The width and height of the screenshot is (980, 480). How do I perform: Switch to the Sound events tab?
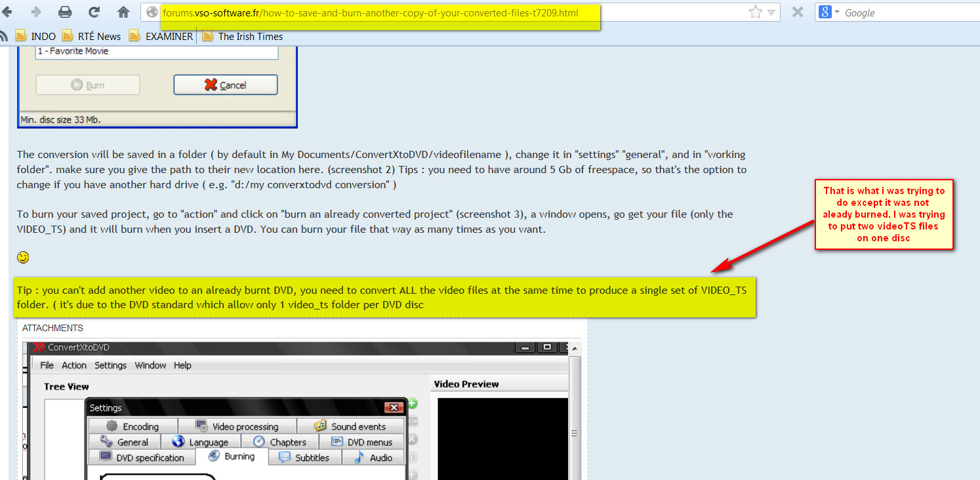pos(350,426)
